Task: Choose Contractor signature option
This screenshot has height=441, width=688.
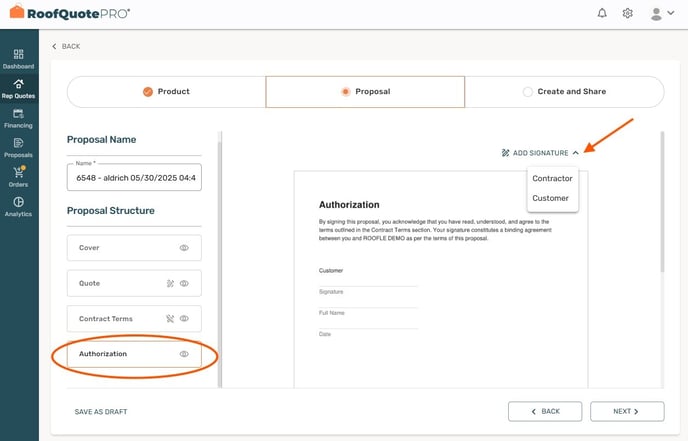Action: coord(552,178)
